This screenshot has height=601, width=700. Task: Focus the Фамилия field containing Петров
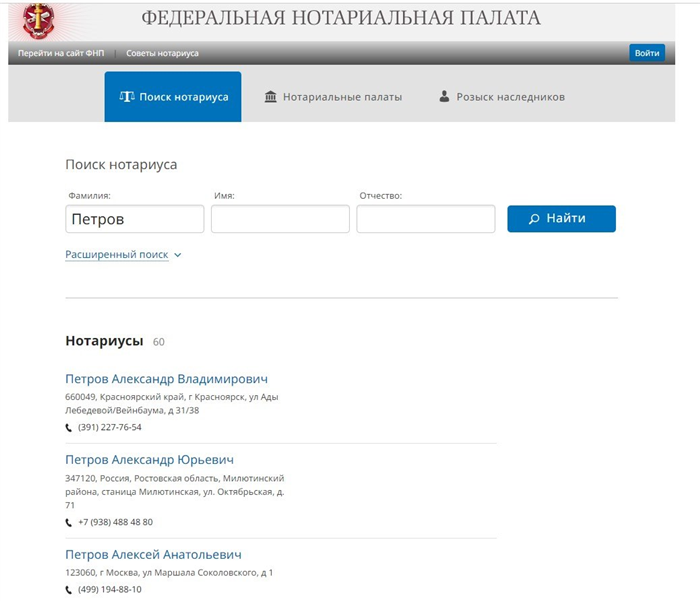135,219
